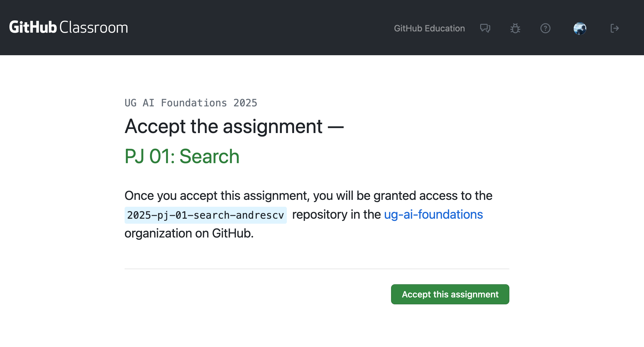This screenshot has height=347, width=644.
Task: Click the 2025-pj-01-search-andrescv repository name
Action: (205, 215)
